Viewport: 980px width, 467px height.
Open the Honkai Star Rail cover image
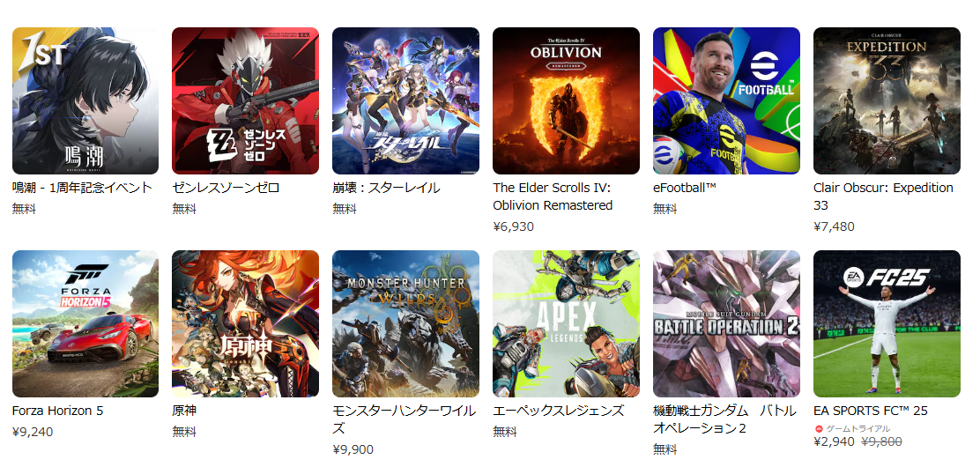coord(405,100)
